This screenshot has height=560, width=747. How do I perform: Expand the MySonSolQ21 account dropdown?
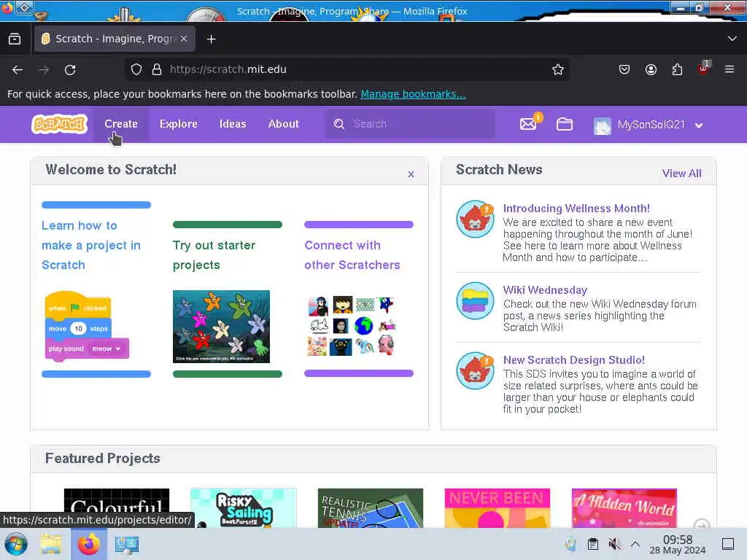tap(699, 125)
